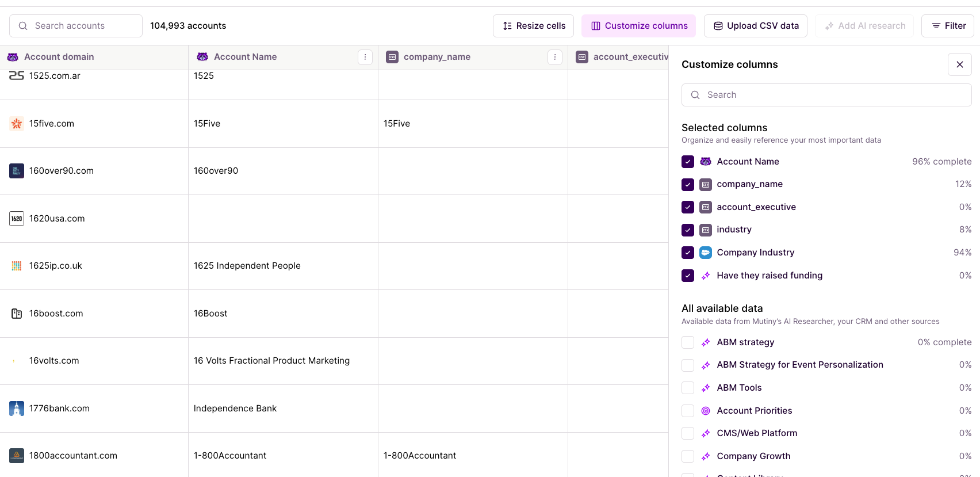This screenshot has height=477, width=980.
Task: Click the Account domain header raccoon icon
Action: tap(13, 57)
